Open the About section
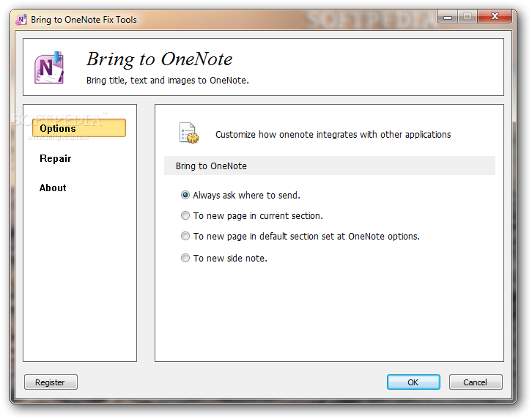532x419 pixels. pyautogui.click(x=53, y=188)
